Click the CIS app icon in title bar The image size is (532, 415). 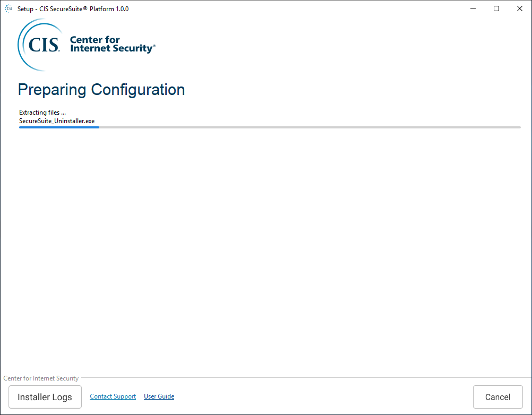tap(8, 9)
